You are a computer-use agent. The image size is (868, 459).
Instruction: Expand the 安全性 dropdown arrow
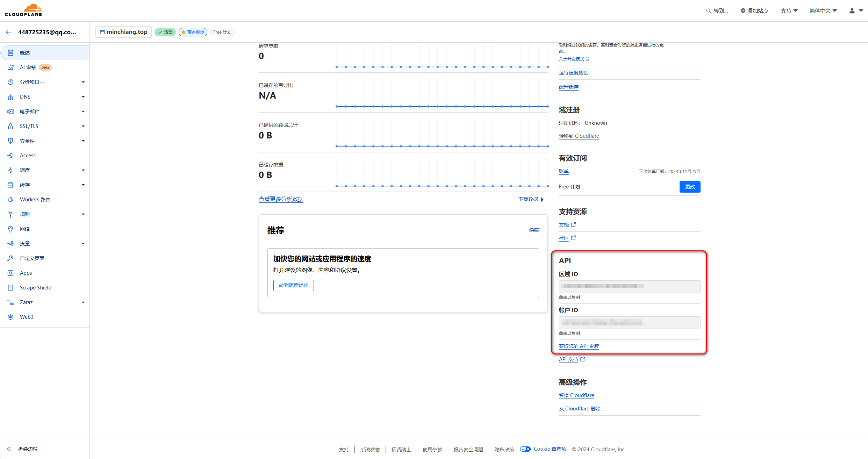83,141
